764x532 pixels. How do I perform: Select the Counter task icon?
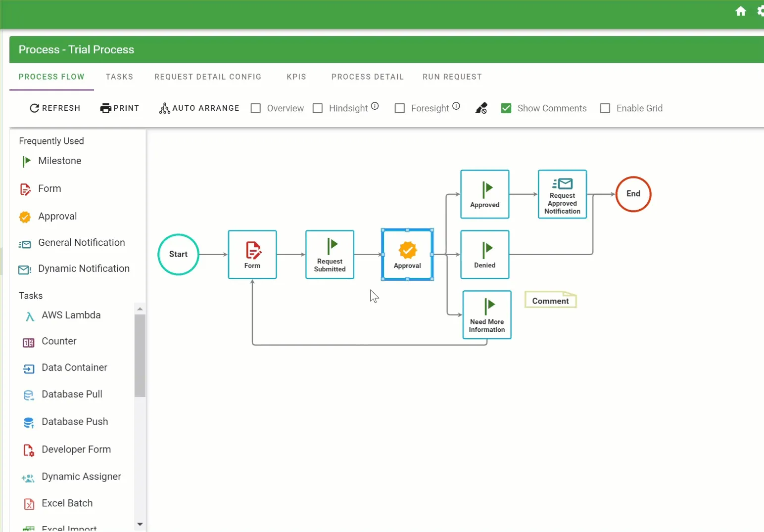[x=29, y=343]
